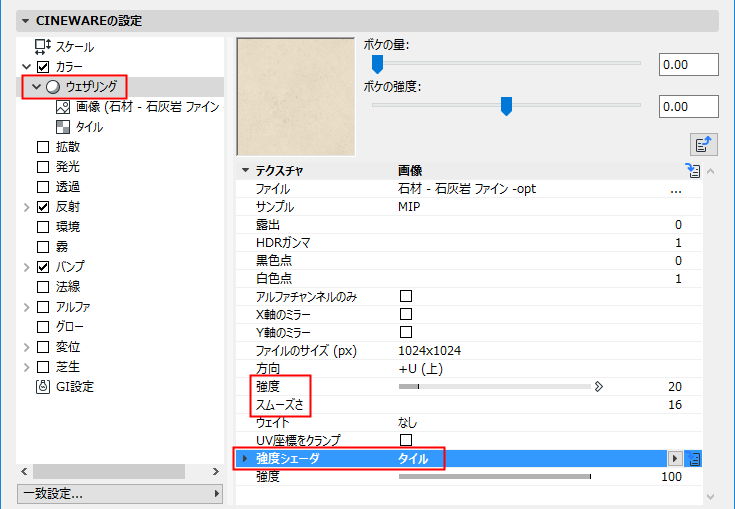Toggle the カラー checkbox
735x509 pixels.
pos(43,67)
